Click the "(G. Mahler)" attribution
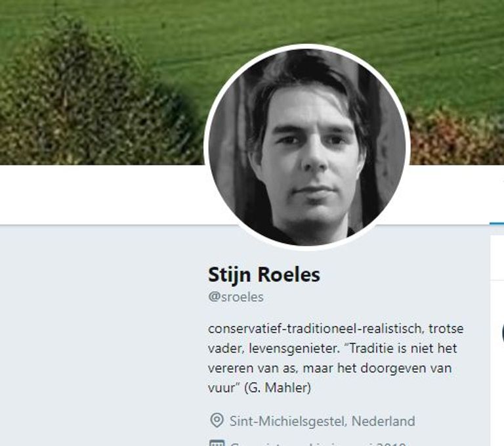 point(278,388)
